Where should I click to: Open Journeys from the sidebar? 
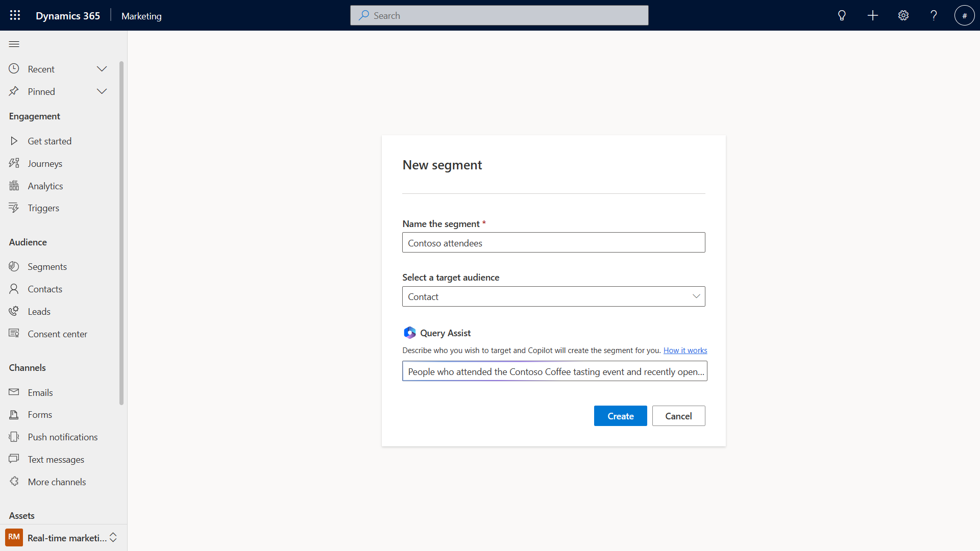[x=45, y=163]
